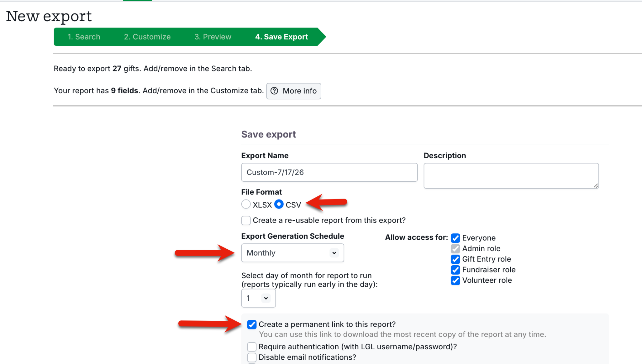Go to the 1. Search step tab
This screenshot has width=642, height=364.
(x=84, y=37)
